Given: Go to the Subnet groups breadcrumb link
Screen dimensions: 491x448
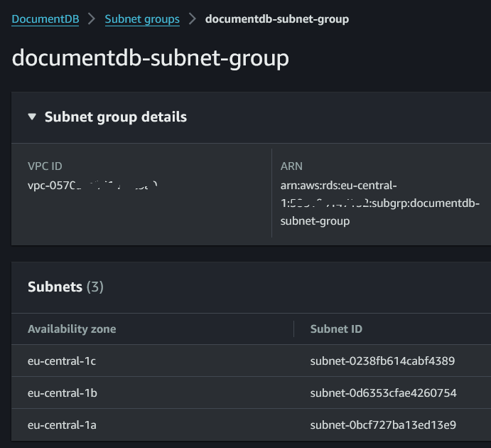Looking at the screenshot, I should coord(142,19).
